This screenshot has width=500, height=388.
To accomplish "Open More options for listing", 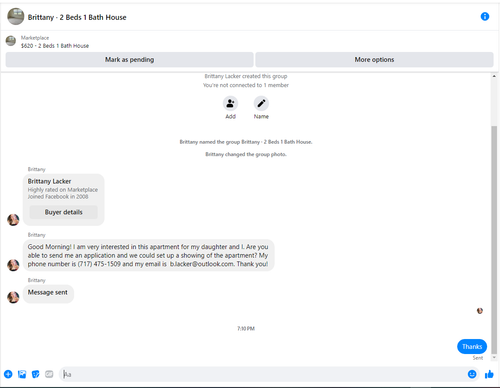I will click(374, 60).
